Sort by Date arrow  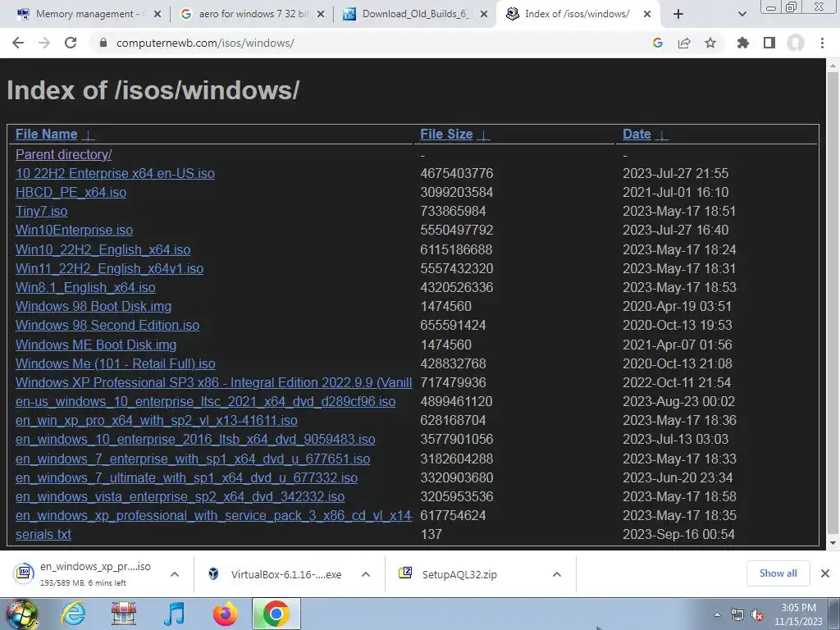point(662,135)
